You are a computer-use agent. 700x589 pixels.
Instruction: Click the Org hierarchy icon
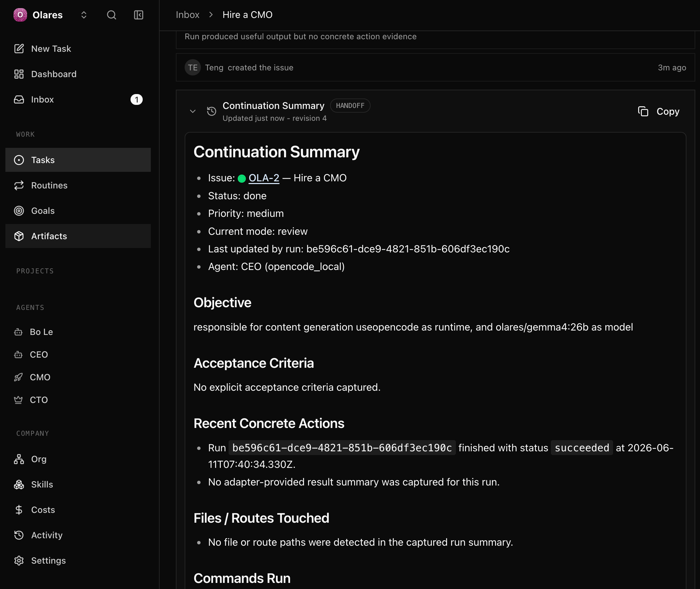[x=19, y=459]
